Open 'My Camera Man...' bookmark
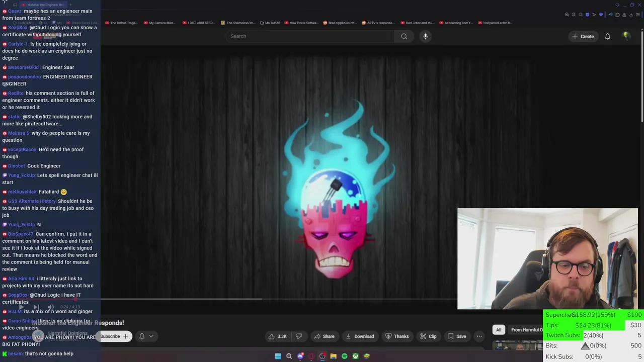Image resolution: width=644 pixels, height=362 pixels. [x=160, y=23]
